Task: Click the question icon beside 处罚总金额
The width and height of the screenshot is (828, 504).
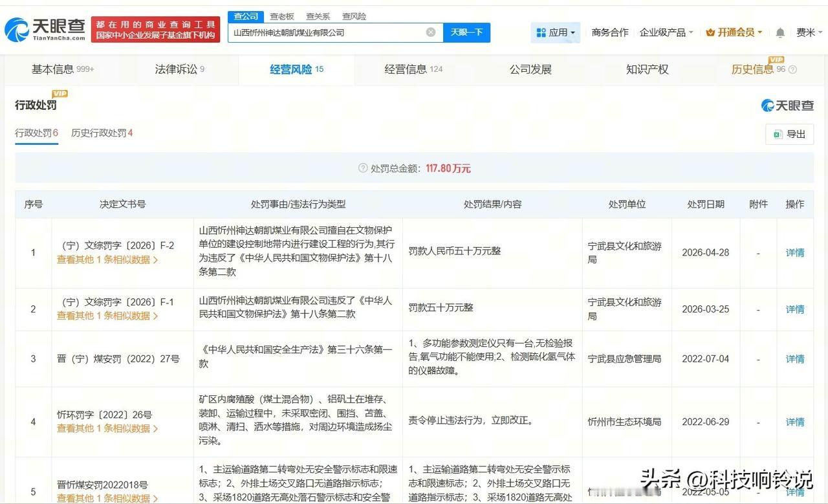Action: (x=363, y=168)
